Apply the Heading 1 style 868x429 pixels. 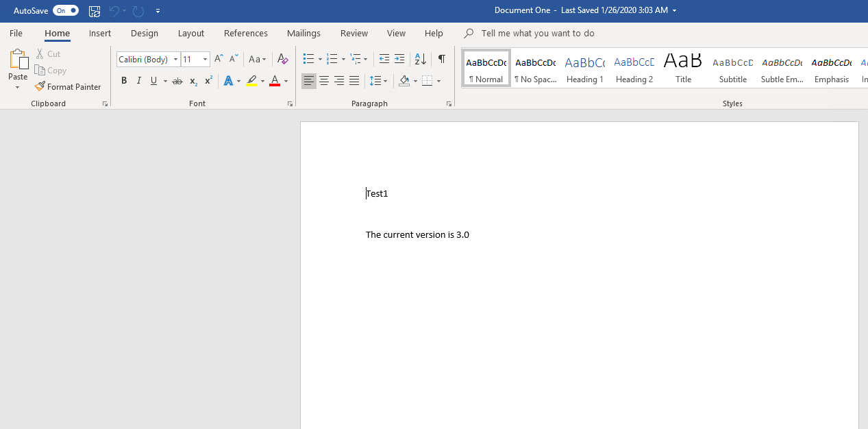point(585,68)
